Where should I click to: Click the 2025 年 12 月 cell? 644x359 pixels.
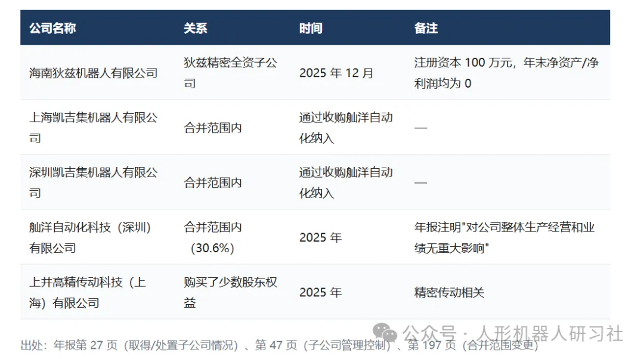tap(336, 73)
